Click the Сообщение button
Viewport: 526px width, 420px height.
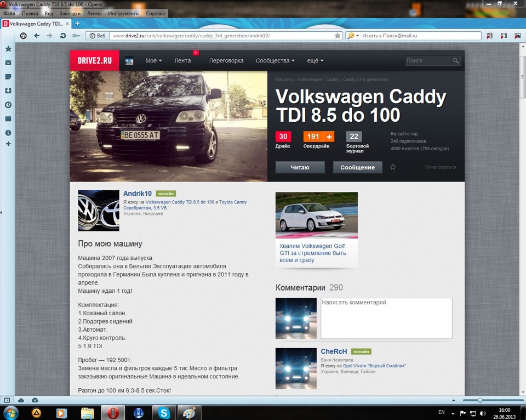coord(358,167)
